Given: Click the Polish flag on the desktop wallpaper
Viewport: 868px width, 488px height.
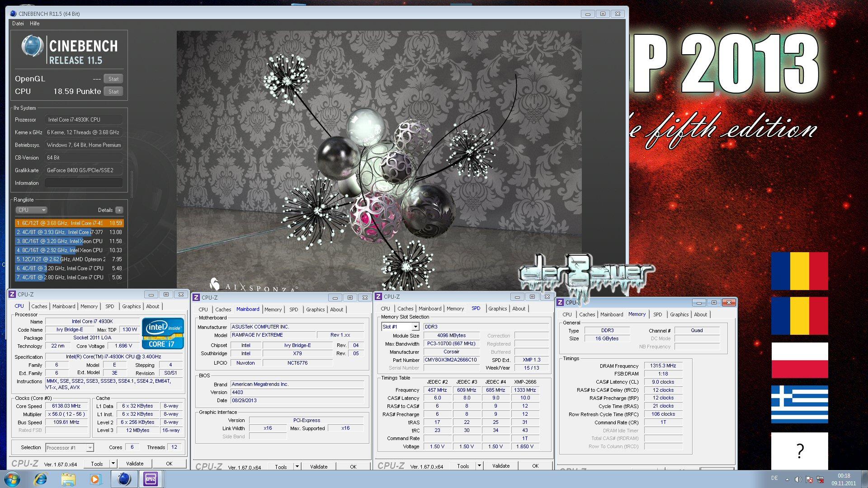Looking at the screenshot, I should point(799,360).
